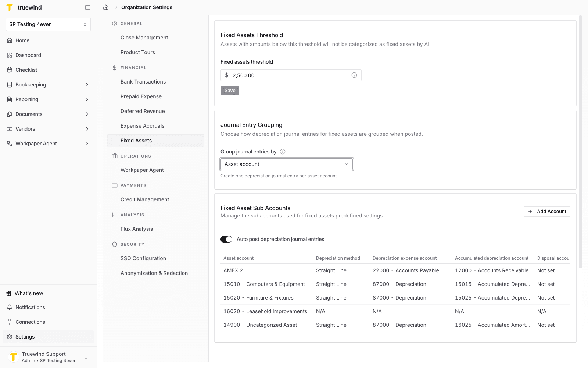Click the Workpaper Agent icon in sidebar

(x=10, y=144)
